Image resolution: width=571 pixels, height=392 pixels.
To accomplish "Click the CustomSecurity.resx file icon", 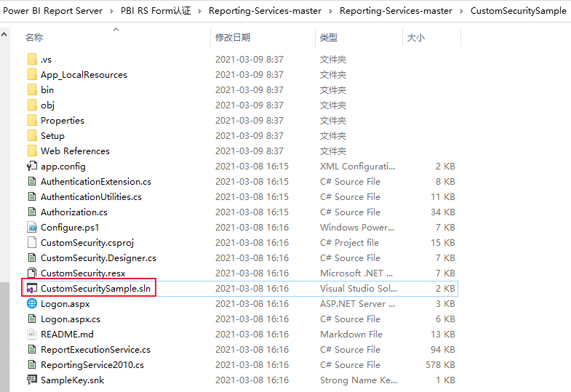I will 32,273.
